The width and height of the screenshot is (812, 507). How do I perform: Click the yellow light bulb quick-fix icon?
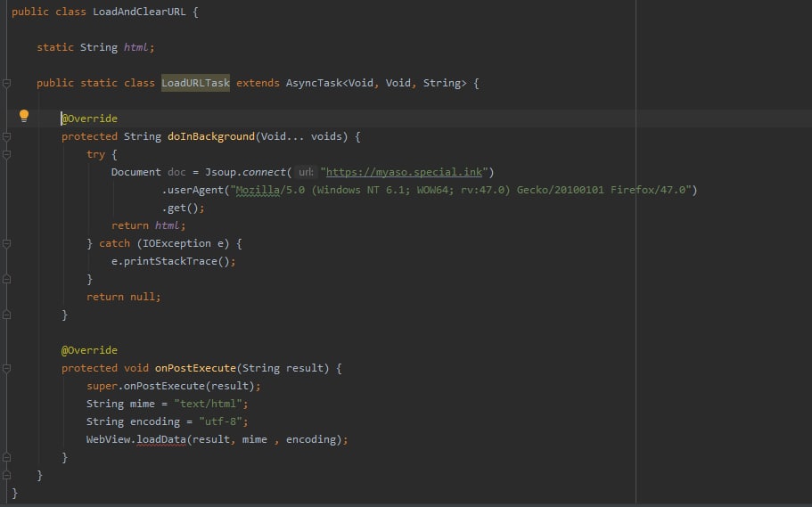[24, 116]
